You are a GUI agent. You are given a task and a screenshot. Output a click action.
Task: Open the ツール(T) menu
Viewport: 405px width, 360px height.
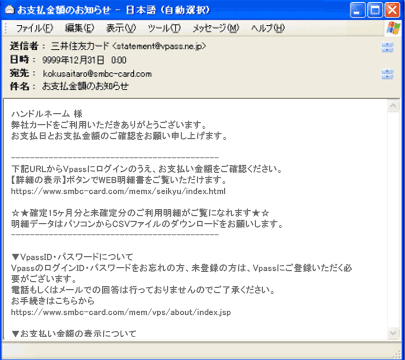pos(164,28)
